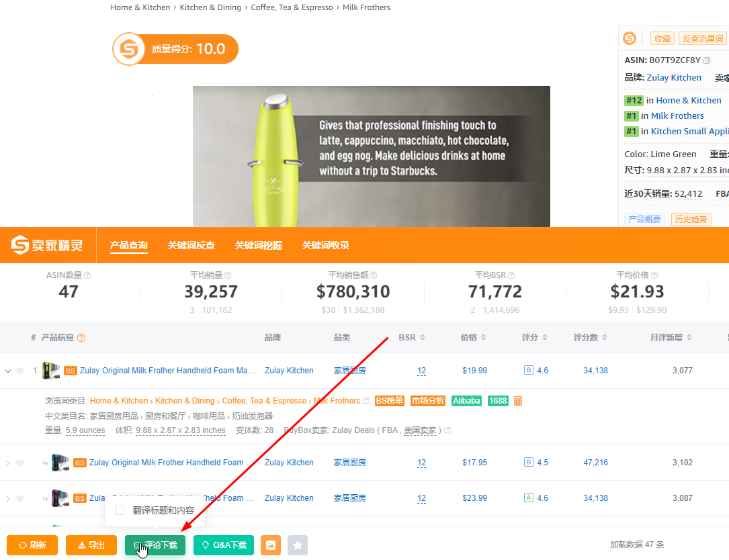Click the 质量得分 10.0 badge
The height and width of the screenshot is (560, 729).
click(175, 49)
